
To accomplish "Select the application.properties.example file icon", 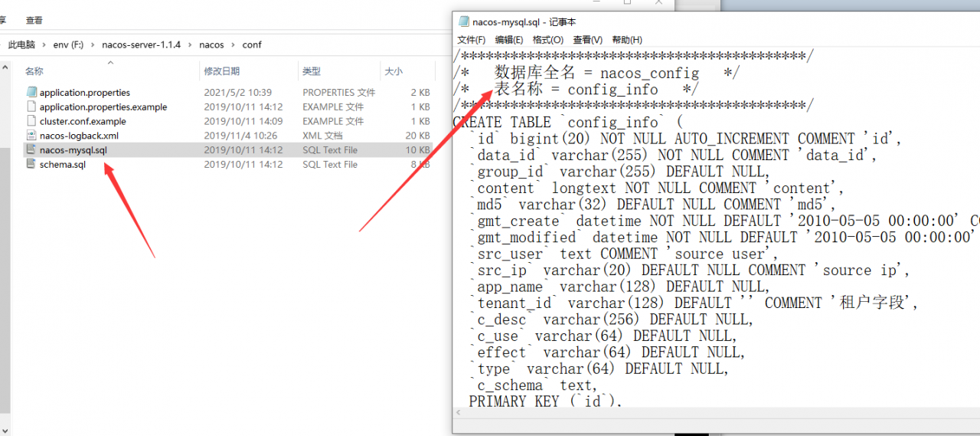I will point(31,107).
